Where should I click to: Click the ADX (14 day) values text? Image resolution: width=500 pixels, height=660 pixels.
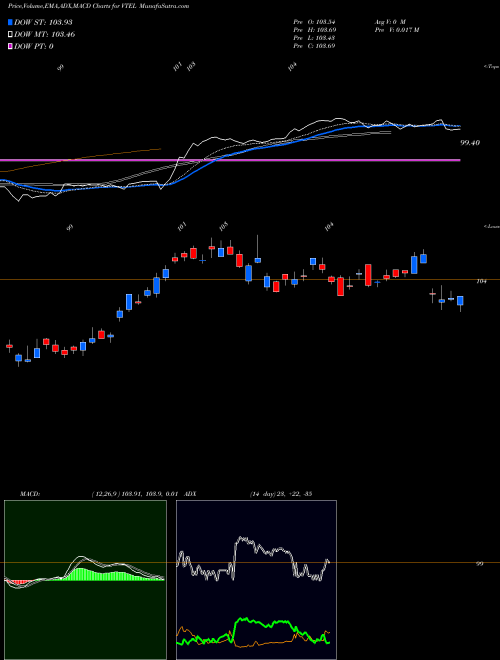280,494
